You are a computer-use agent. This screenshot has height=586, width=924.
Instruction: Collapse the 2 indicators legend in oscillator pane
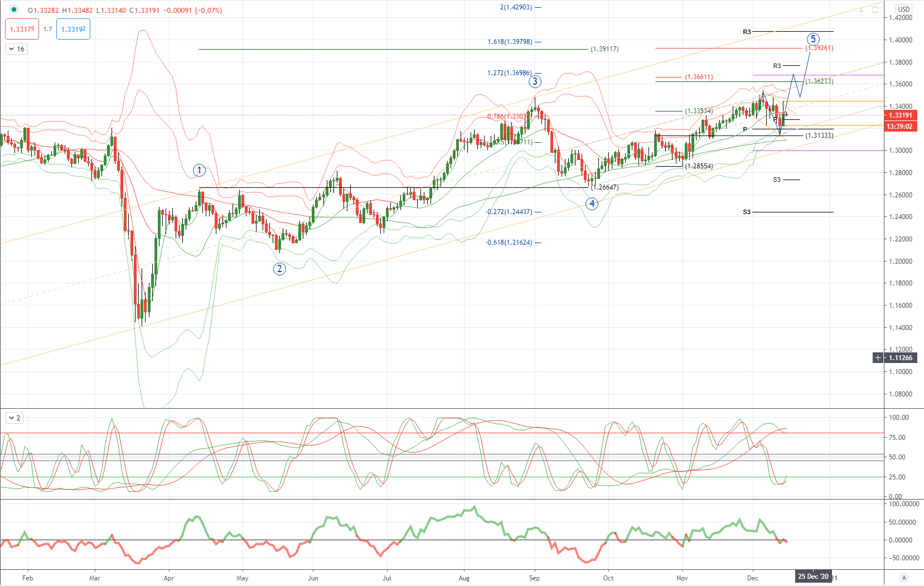point(11,418)
